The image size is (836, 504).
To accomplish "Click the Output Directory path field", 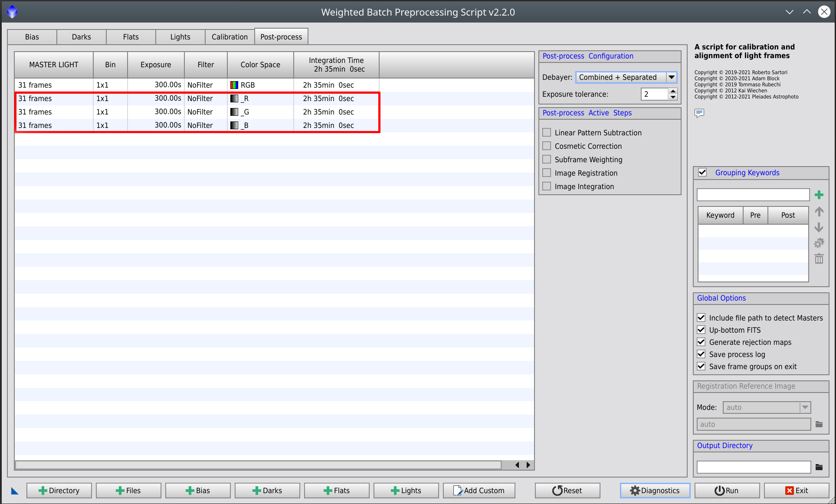I will (x=754, y=467).
